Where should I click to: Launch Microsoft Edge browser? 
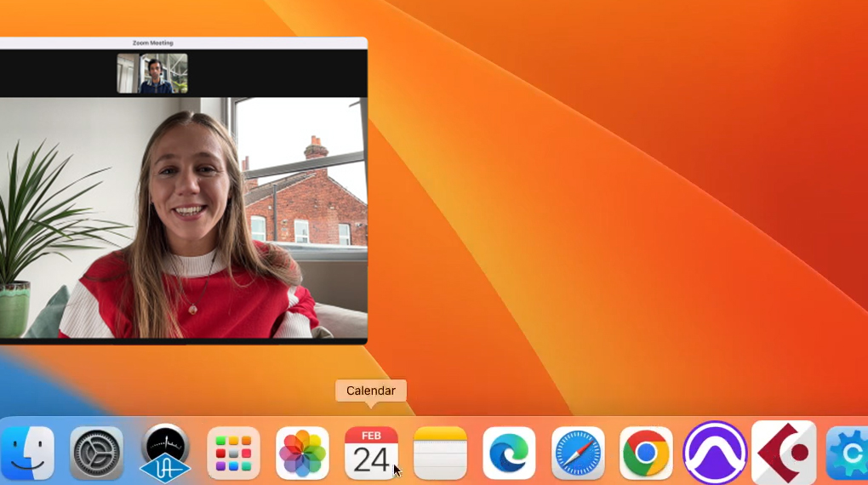click(509, 453)
